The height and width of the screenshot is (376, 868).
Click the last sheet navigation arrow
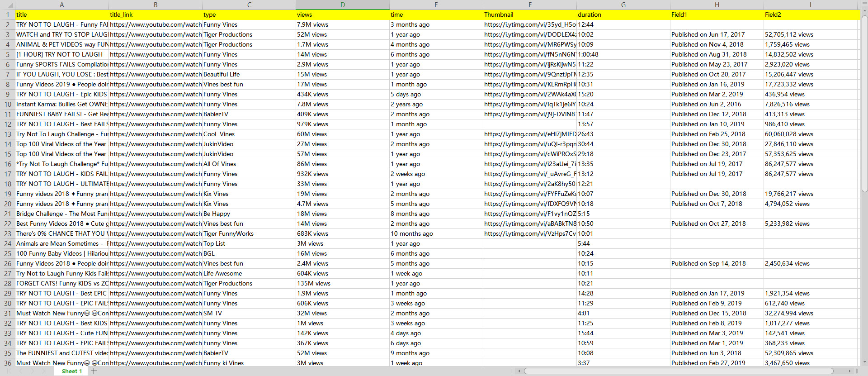(x=43, y=371)
